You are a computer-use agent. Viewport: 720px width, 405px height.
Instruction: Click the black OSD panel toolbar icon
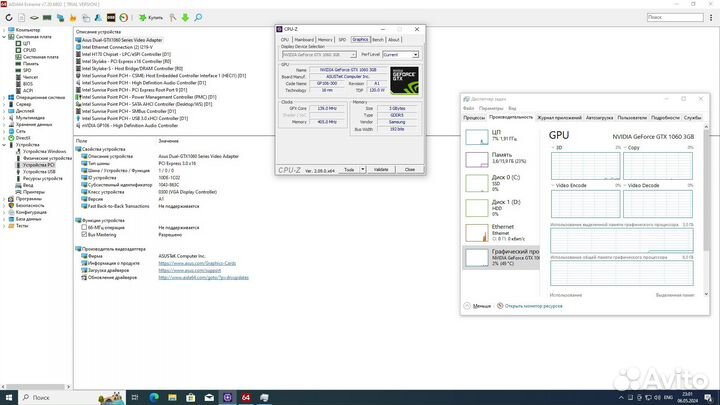pos(111,17)
